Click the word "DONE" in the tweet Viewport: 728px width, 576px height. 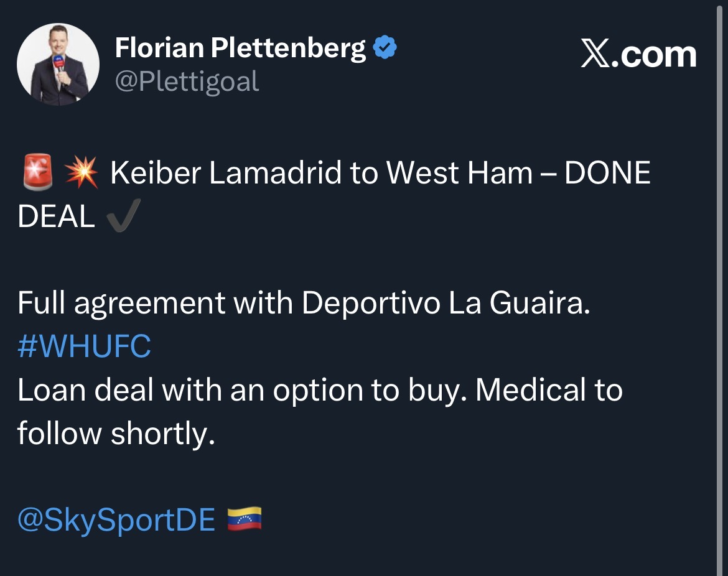(607, 174)
